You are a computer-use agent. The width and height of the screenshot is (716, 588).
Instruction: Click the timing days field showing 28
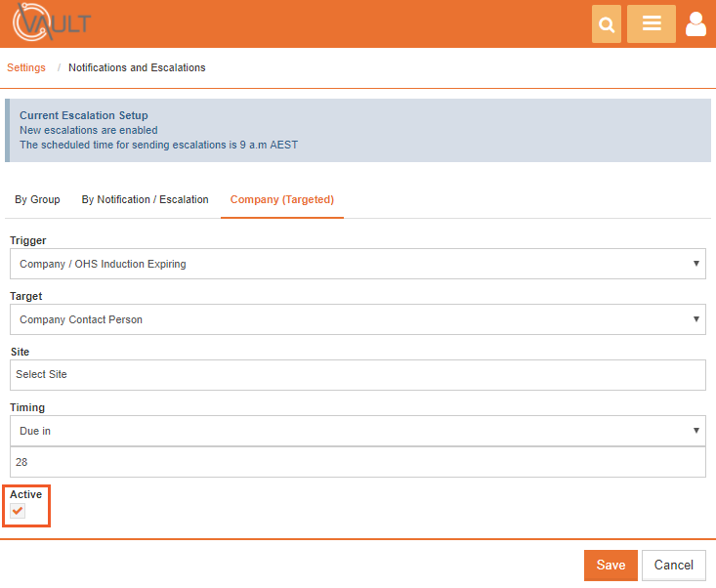point(358,462)
